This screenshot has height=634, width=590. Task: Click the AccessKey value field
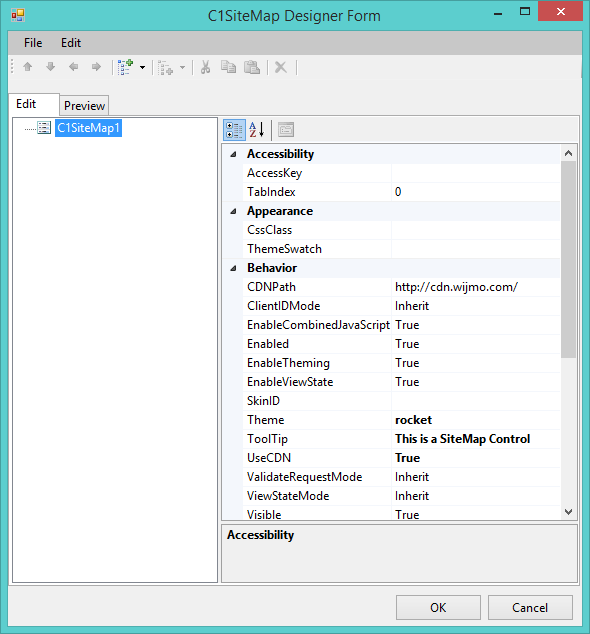click(x=476, y=173)
